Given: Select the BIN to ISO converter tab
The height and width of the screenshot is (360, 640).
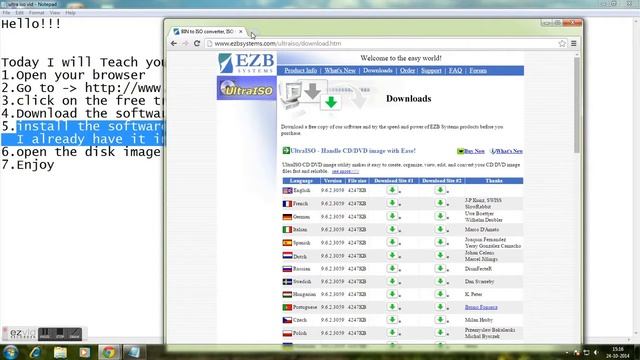Looking at the screenshot, I should 207,31.
